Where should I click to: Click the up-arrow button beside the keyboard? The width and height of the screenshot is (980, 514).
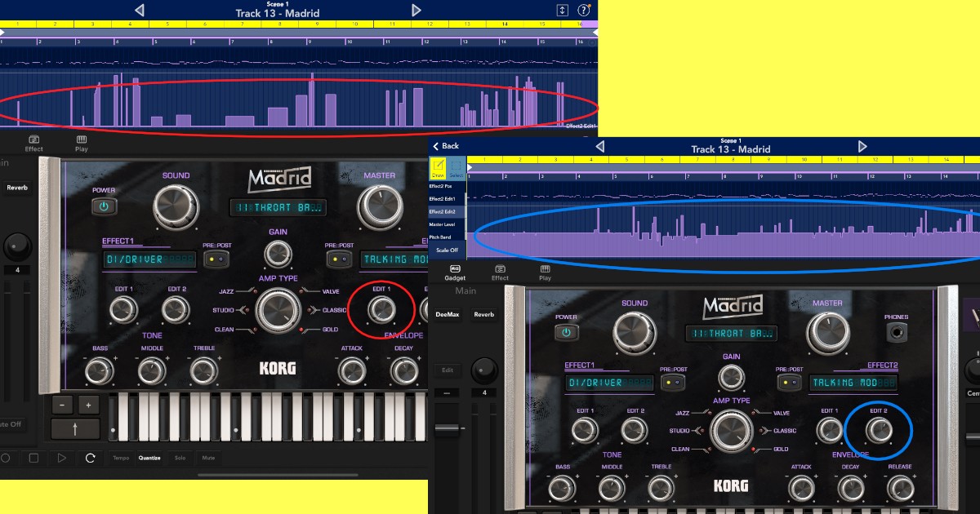pyautogui.click(x=76, y=429)
